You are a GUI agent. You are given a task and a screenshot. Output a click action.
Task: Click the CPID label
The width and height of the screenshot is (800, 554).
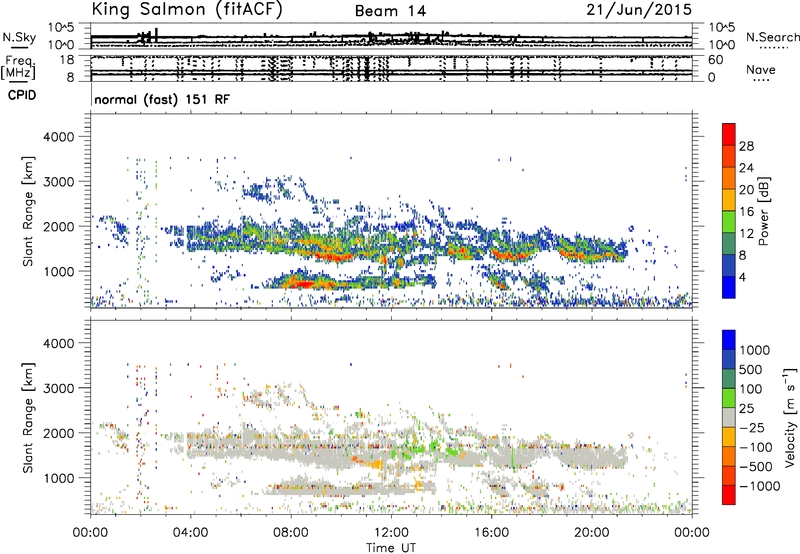click(22, 95)
